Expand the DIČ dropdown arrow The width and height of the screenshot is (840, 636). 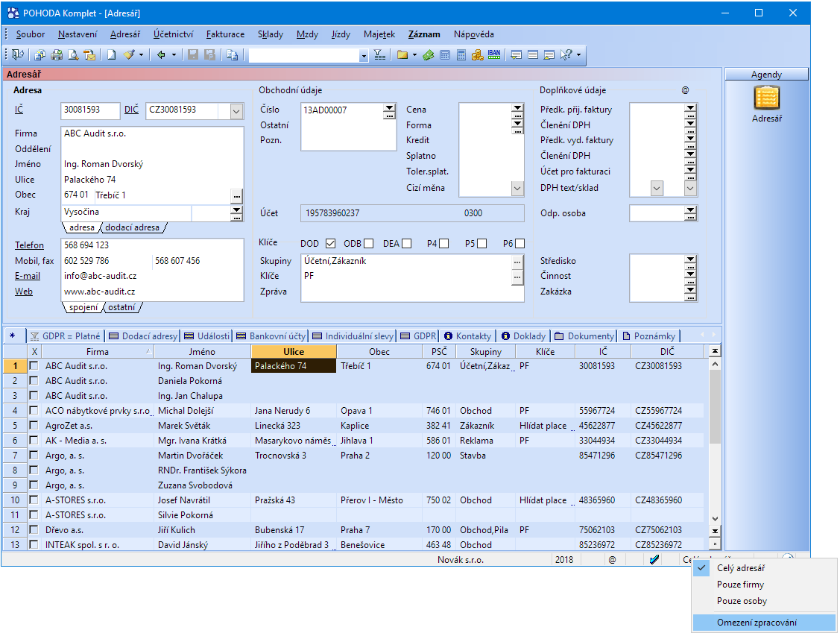pos(236,111)
